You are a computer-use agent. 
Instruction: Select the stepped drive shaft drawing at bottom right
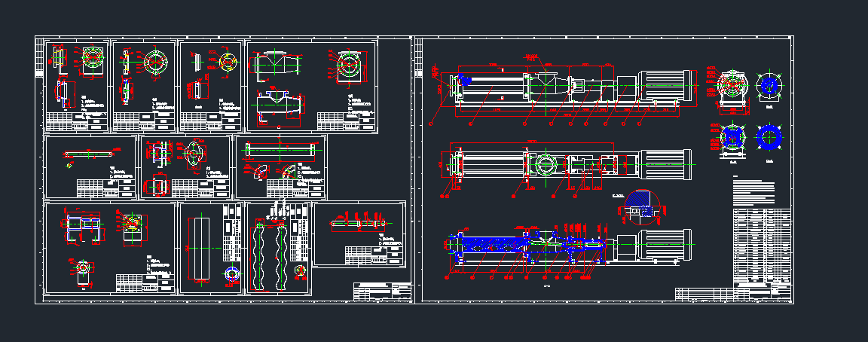(360, 223)
